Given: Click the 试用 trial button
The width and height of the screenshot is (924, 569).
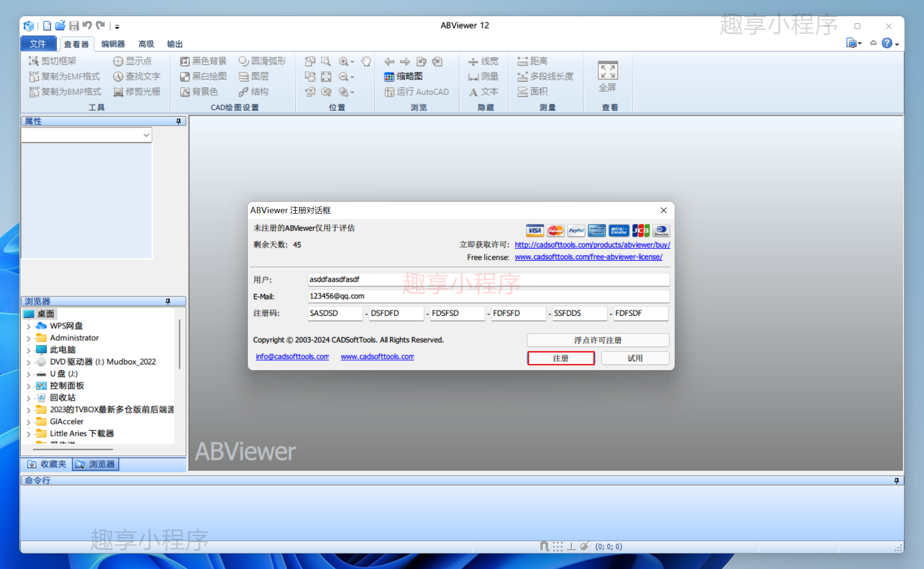Looking at the screenshot, I should [635, 358].
